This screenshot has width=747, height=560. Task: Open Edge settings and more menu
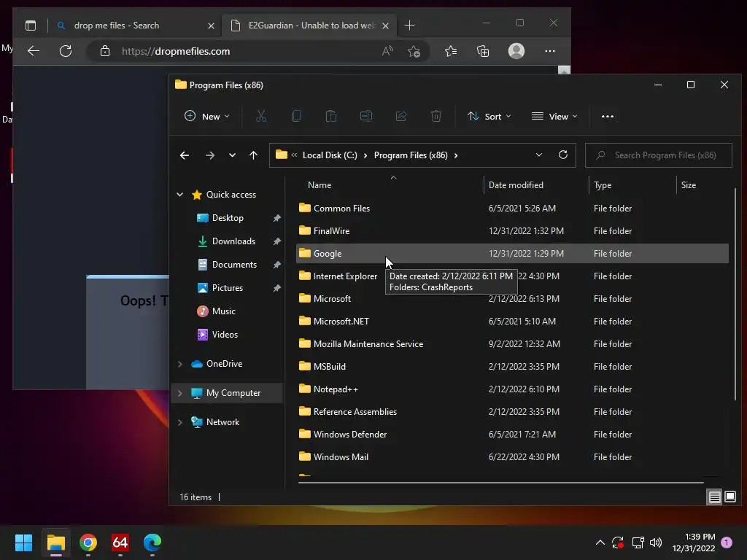click(x=550, y=51)
